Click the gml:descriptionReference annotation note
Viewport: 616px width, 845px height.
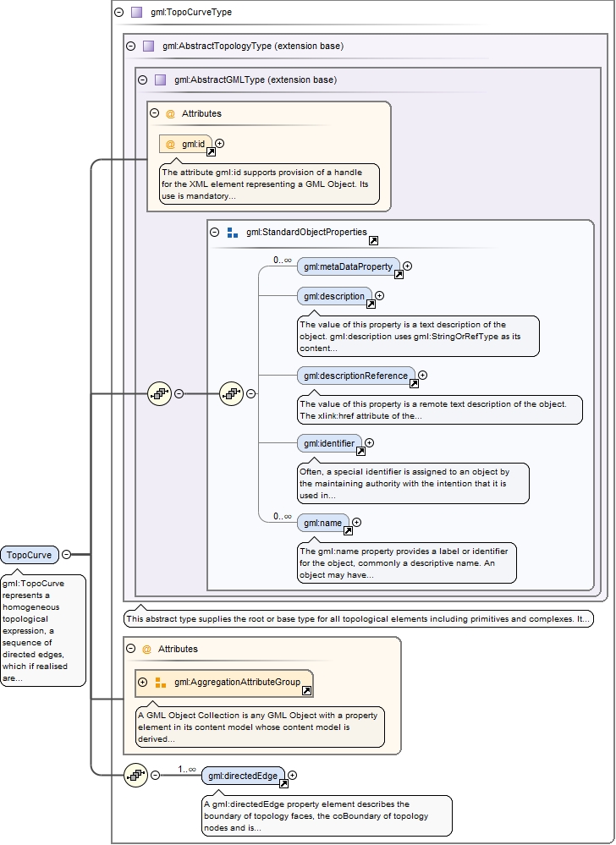click(440, 409)
